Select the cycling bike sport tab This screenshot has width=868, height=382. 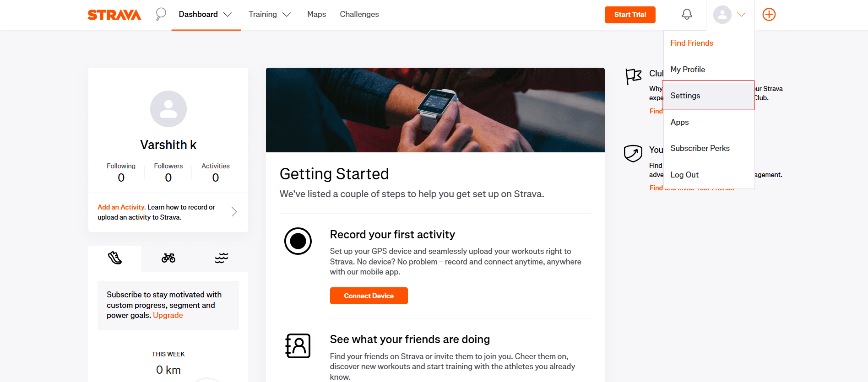(168, 258)
